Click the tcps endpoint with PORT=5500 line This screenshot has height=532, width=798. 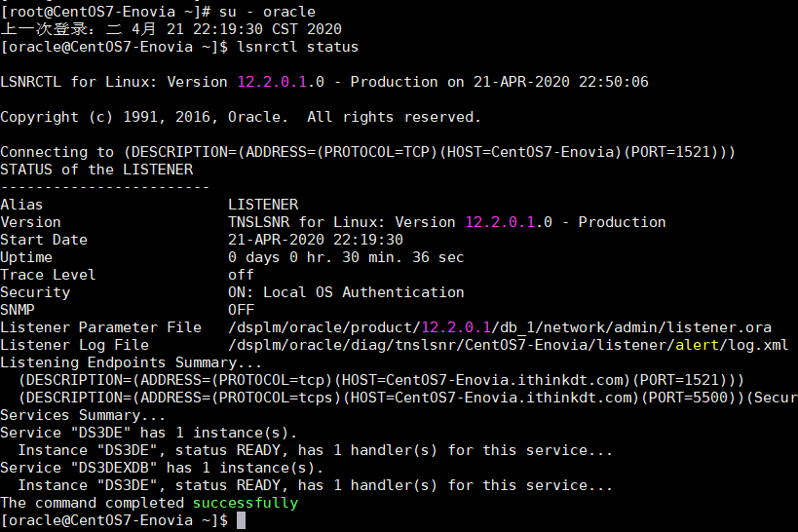pyautogui.click(x=408, y=398)
